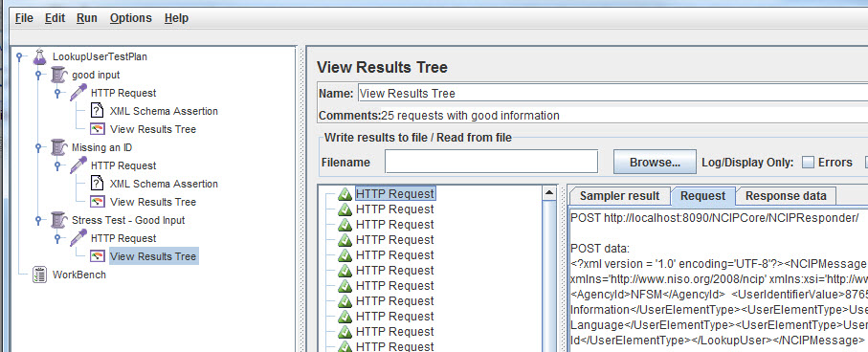Select LookupUserTestPlan in the tree
The height and width of the screenshot is (352, 868).
click(100, 56)
